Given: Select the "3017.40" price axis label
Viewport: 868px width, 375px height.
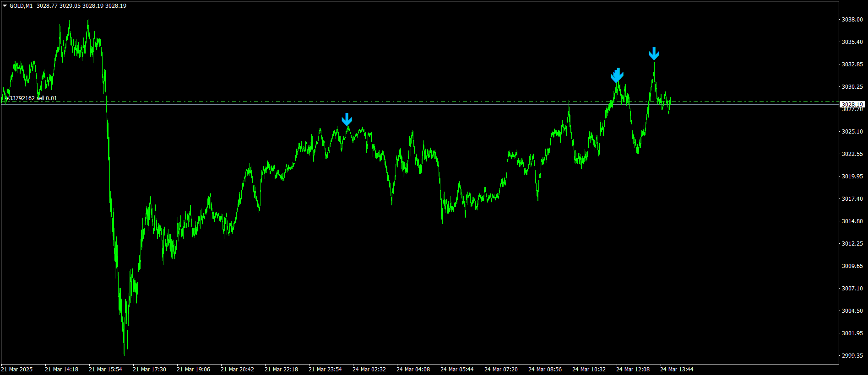Looking at the screenshot, I should point(852,199).
